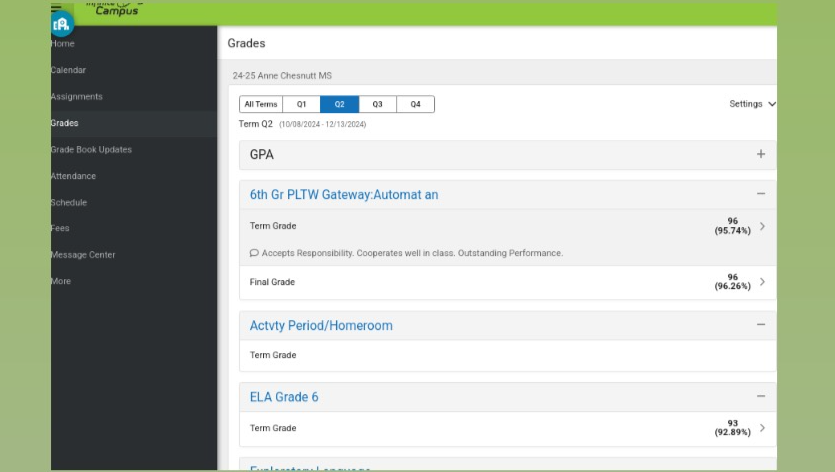Collapse the ELA Grade 6 section

click(x=761, y=397)
